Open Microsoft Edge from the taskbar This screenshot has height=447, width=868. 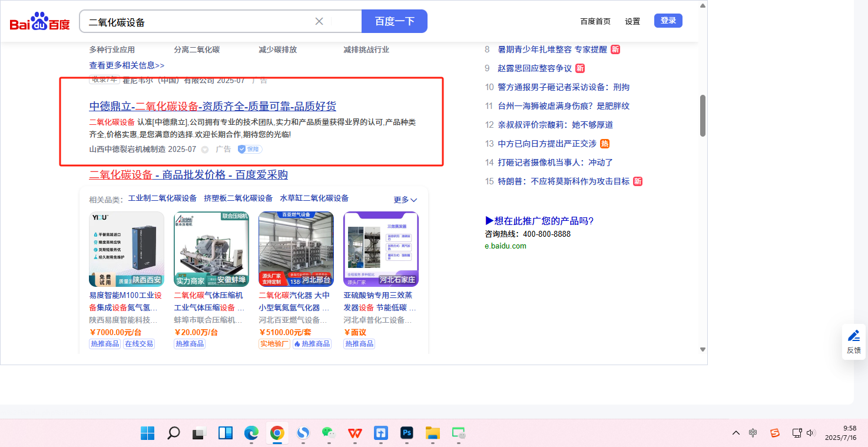[251, 433]
